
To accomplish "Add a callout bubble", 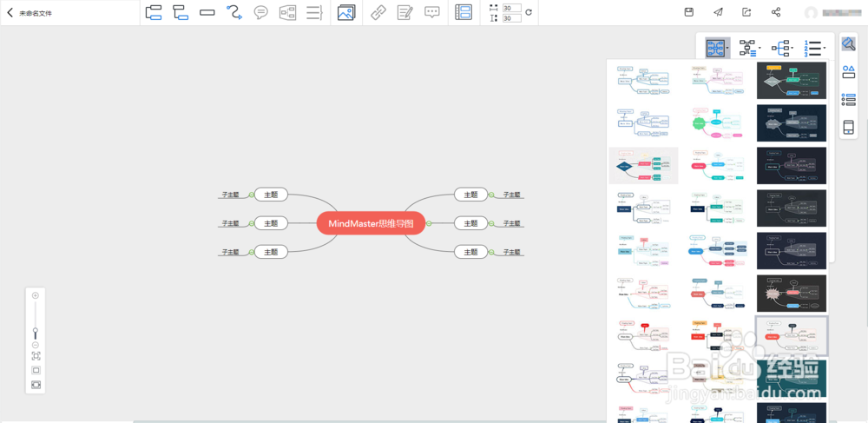I will (x=260, y=12).
